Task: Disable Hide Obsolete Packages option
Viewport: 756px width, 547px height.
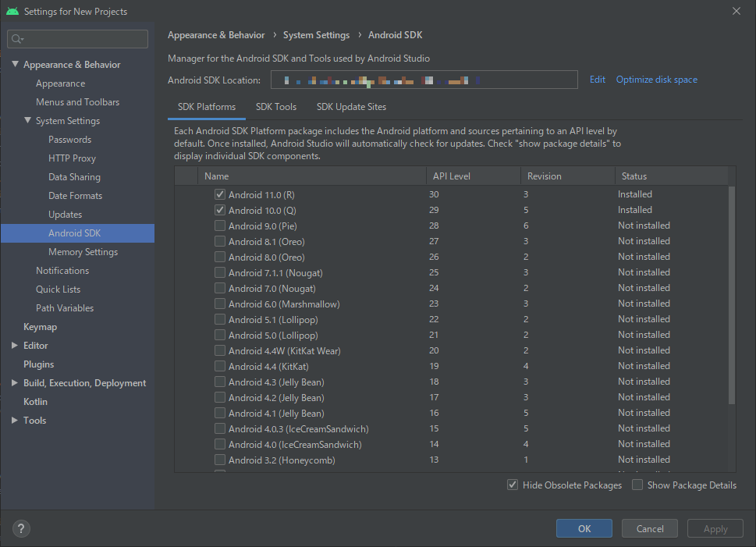Action: pyautogui.click(x=513, y=485)
